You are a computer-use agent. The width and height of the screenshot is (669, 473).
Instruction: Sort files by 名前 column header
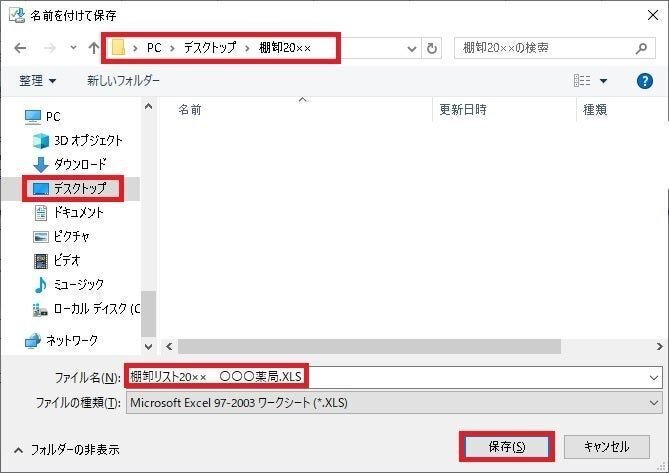pos(189,110)
